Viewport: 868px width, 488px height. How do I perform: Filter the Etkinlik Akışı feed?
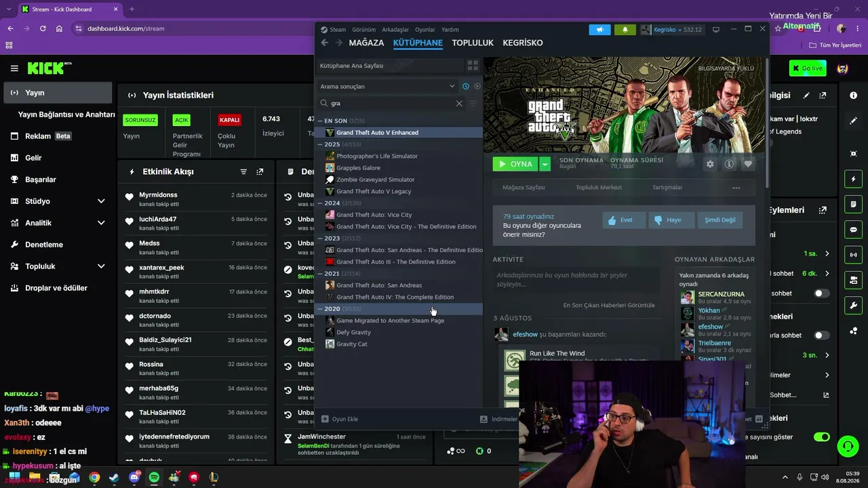pos(243,172)
